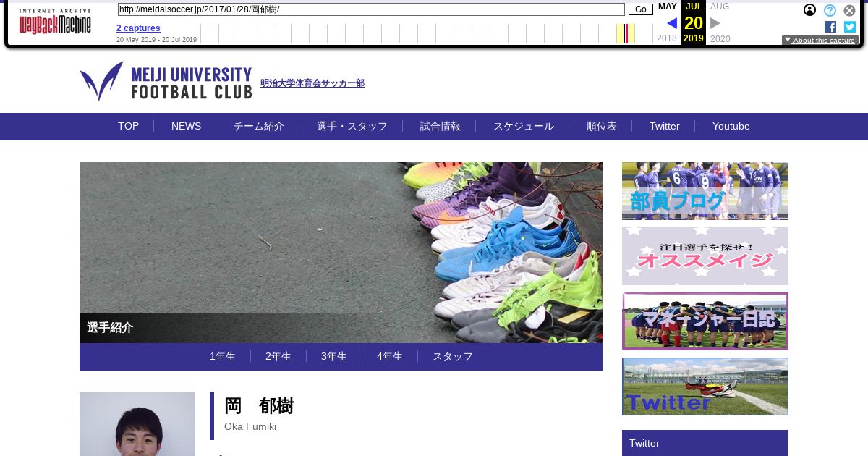Share this capture on Facebook
Screen dimensions: 868x456
(x=830, y=27)
